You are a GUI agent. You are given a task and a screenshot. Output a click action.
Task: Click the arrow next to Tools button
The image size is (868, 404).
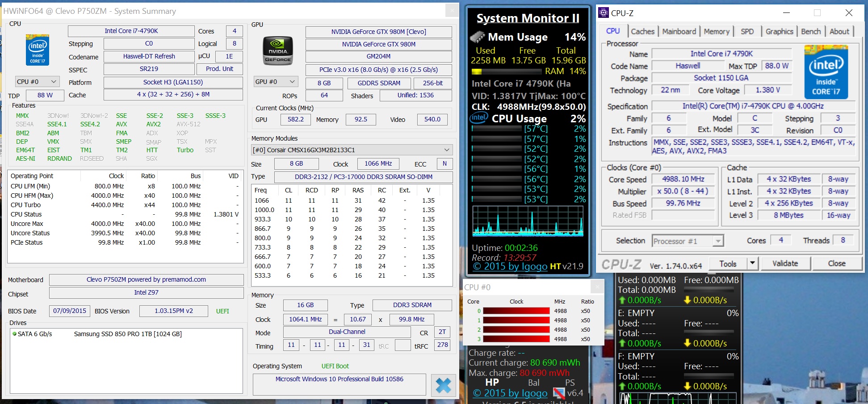pos(752,263)
